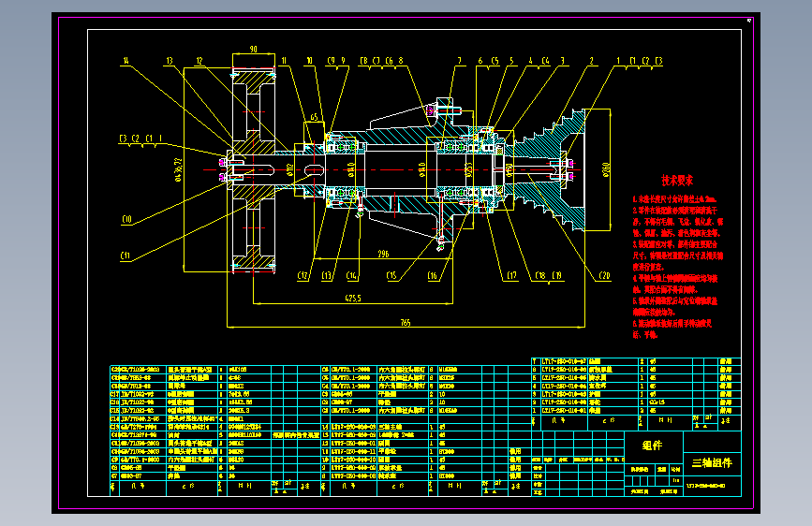This screenshot has width=812, height=526.
Task: Click the 组件 title block cell
Action: (653, 446)
